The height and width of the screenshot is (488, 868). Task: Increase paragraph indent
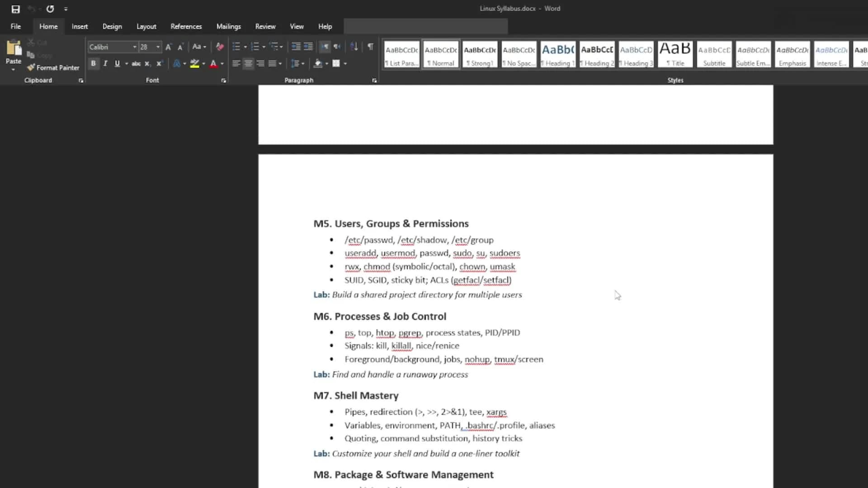pyautogui.click(x=308, y=47)
